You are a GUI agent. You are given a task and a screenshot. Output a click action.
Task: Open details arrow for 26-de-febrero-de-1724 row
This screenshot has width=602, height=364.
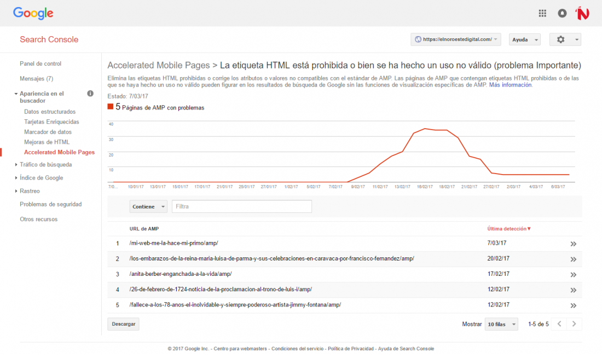point(573,290)
